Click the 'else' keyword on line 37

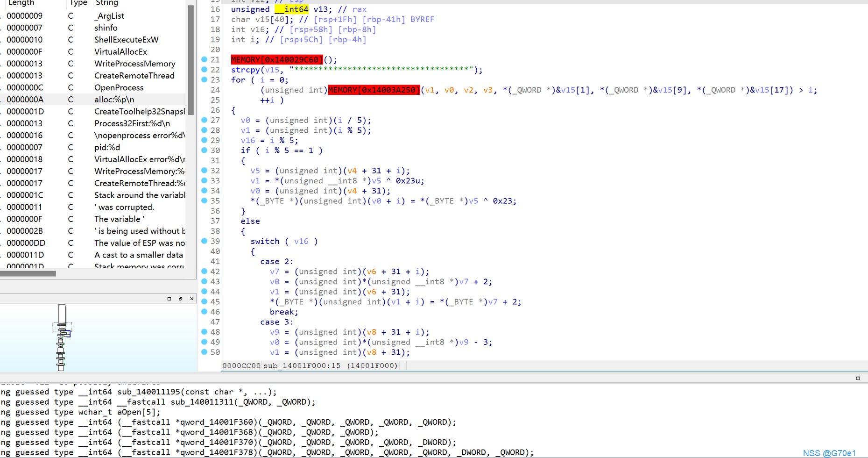point(250,221)
